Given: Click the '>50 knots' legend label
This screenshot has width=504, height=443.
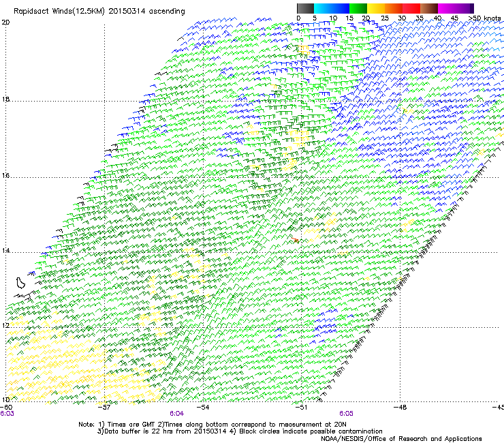Looking at the screenshot, I should [x=484, y=18].
